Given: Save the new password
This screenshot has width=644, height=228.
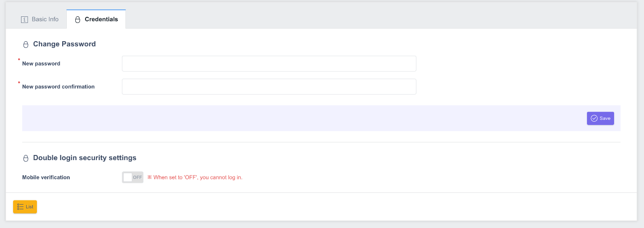Looking at the screenshot, I should [600, 118].
